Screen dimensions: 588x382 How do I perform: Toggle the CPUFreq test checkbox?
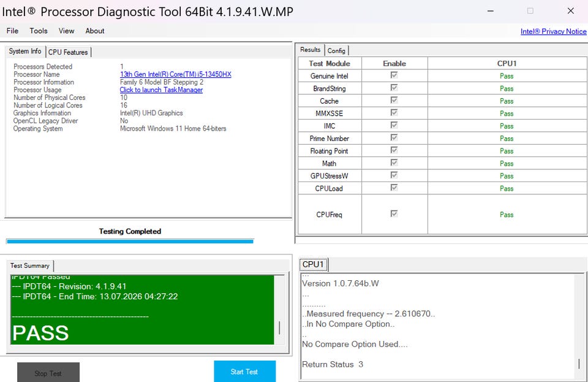click(x=394, y=213)
